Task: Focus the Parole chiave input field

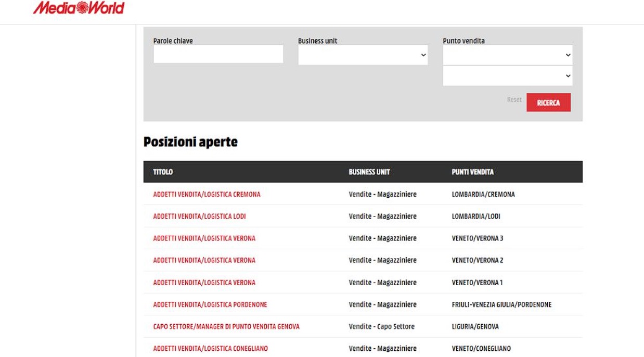Action: 218,54
